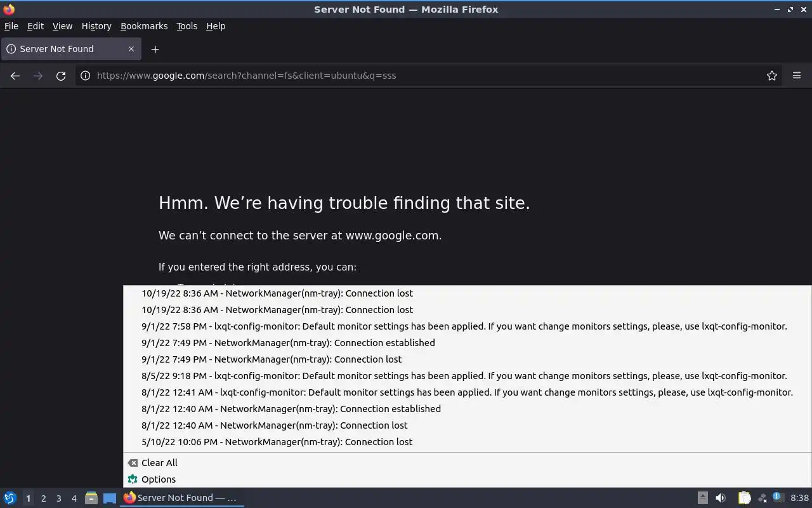Clear All notifications in the history list
The height and width of the screenshot is (508, 812).
click(159, 463)
